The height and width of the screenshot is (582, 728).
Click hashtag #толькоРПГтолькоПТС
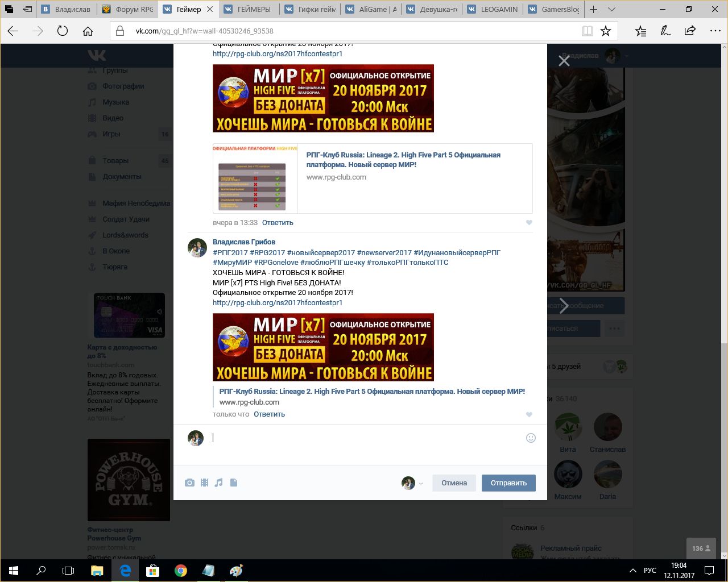pos(407,263)
